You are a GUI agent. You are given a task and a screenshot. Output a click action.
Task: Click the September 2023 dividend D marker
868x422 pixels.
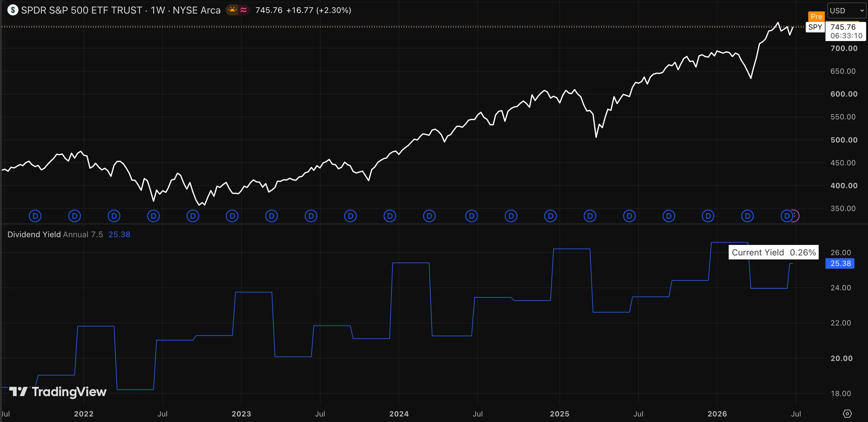click(350, 216)
